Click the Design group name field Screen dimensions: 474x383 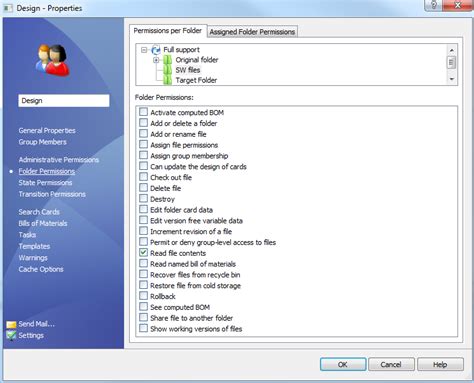64,101
